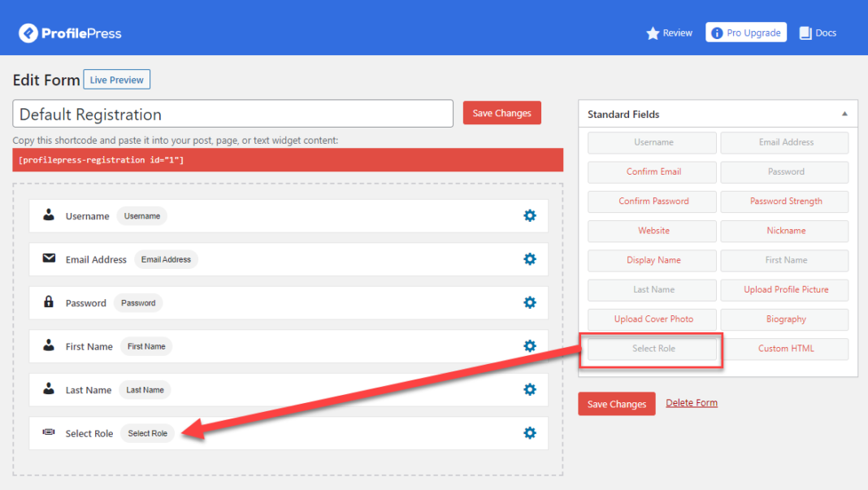Image resolution: width=868 pixels, height=490 pixels.
Task: Open Select Role field settings gear
Action: (530, 433)
